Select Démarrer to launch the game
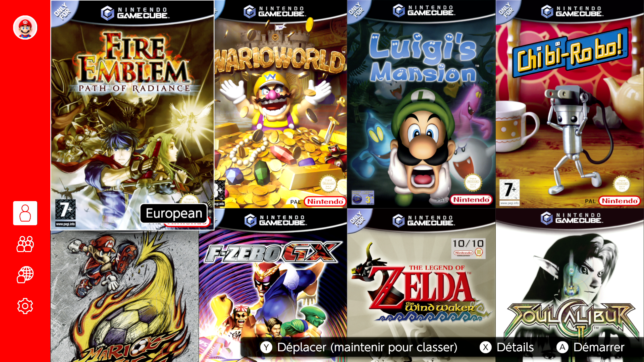Screen dimensions: 644x362 pyautogui.click(x=599, y=347)
